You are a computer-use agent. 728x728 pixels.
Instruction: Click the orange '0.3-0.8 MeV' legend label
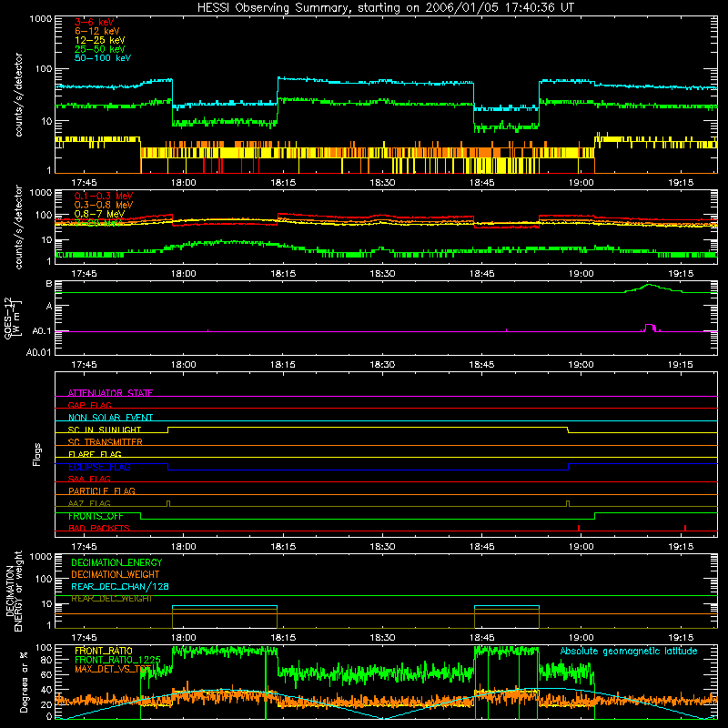pyautogui.click(x=104, y=205)
